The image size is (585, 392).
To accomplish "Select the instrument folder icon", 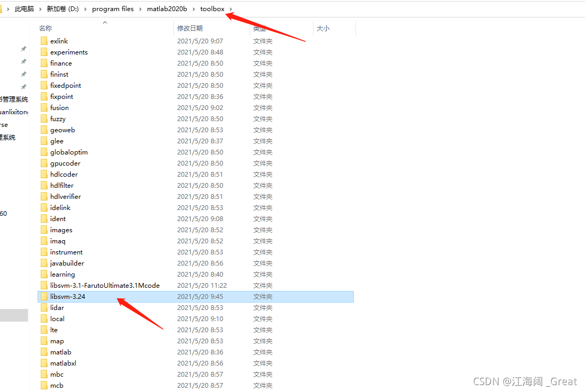I will 44,252.
